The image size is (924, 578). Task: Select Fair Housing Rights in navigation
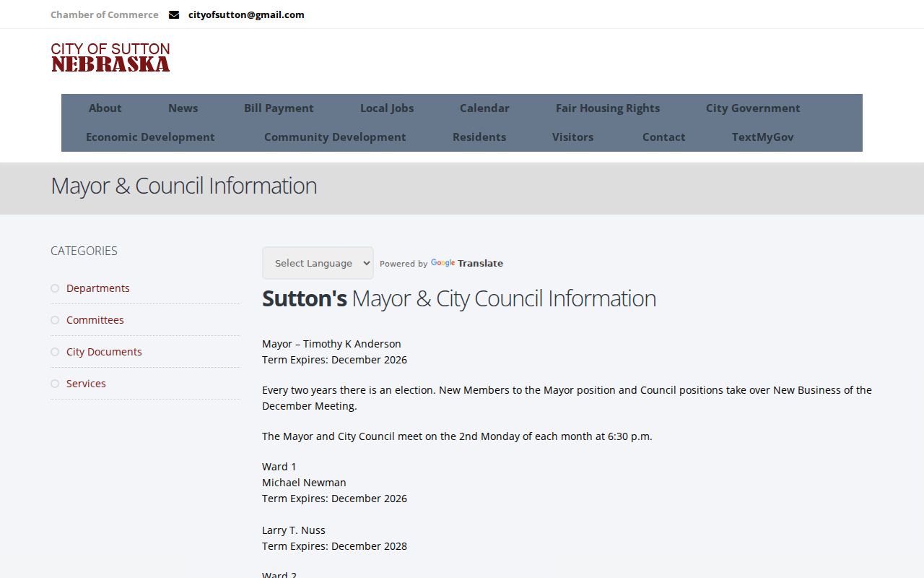(608, 108)
